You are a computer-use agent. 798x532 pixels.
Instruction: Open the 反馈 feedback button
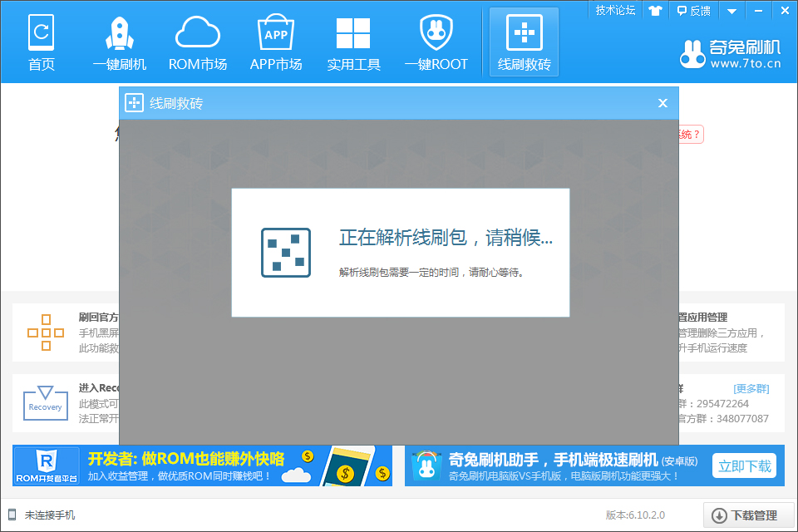click(x=693, y=11)
